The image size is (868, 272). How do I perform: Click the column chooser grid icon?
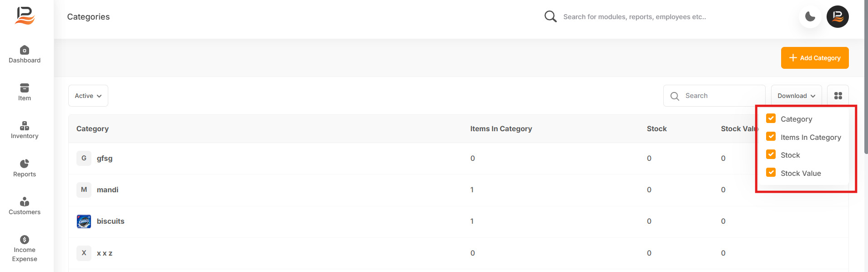(x=838, y=96)
